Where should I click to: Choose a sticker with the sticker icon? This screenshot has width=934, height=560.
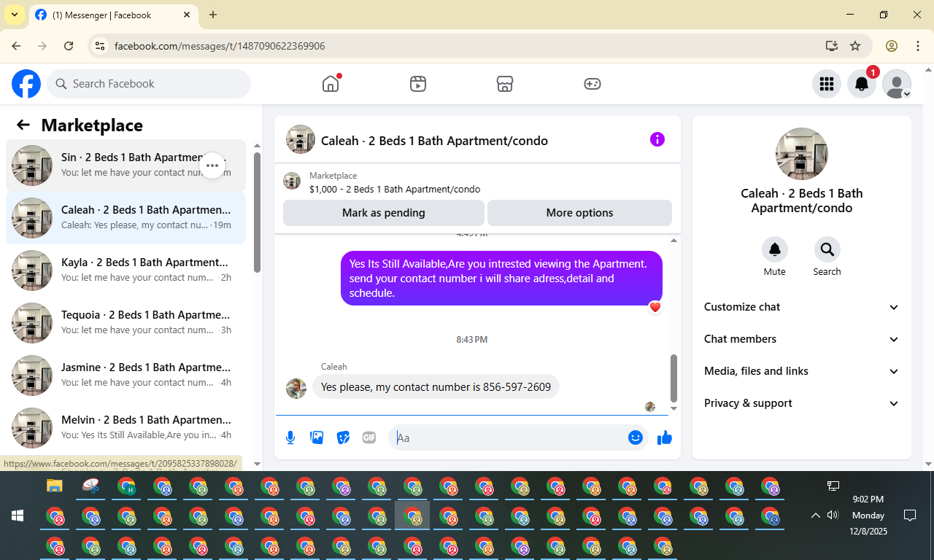[x=343, y=437]
